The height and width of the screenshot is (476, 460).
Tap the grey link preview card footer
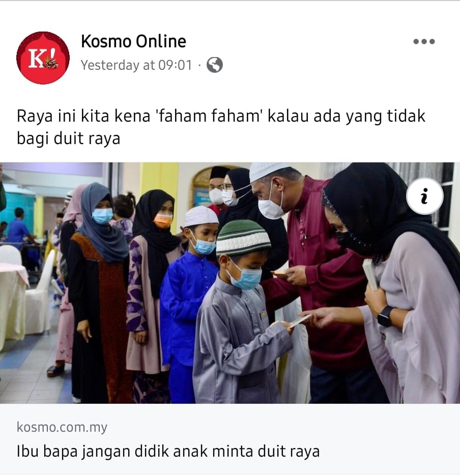(230, 439)
